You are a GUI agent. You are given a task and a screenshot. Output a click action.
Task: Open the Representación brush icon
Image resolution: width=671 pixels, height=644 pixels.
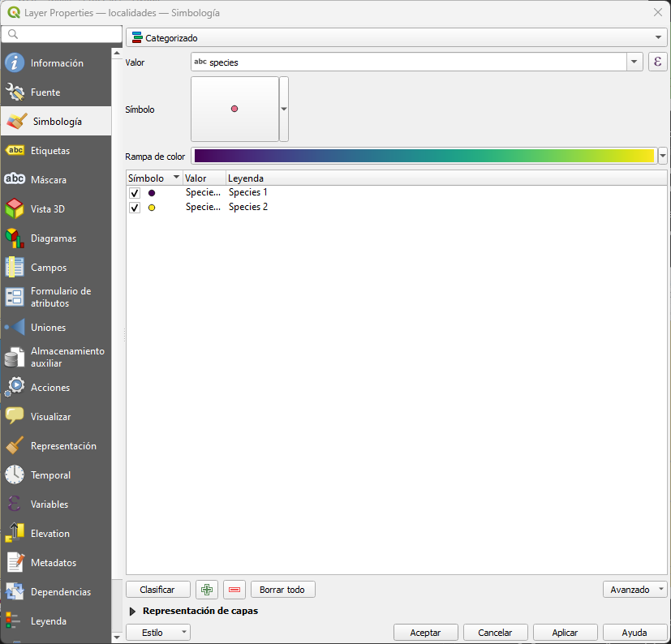point(15,445)
